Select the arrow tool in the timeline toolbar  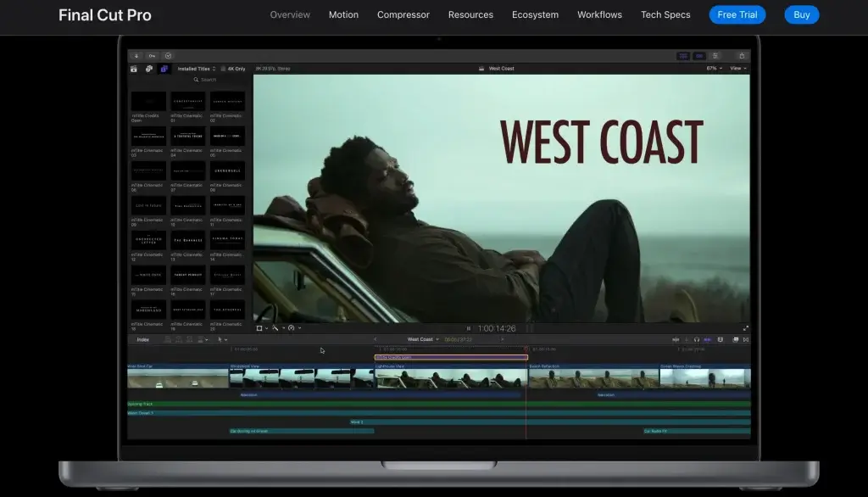[219, 339]
